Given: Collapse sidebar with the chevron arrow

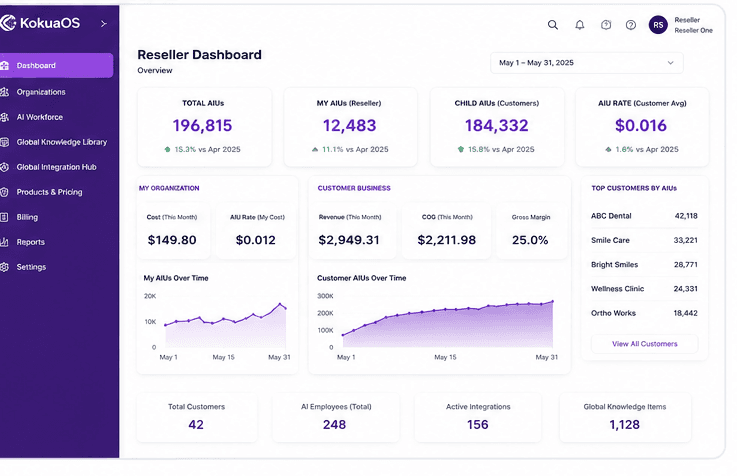Looking at the screenshot, I should tap(103, 23).
